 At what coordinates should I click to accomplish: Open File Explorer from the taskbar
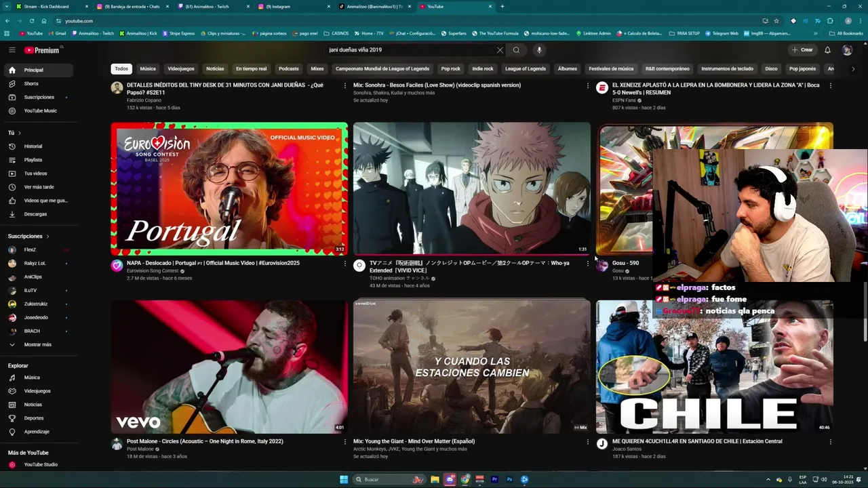pyautogui.click(x=435, y=479)
